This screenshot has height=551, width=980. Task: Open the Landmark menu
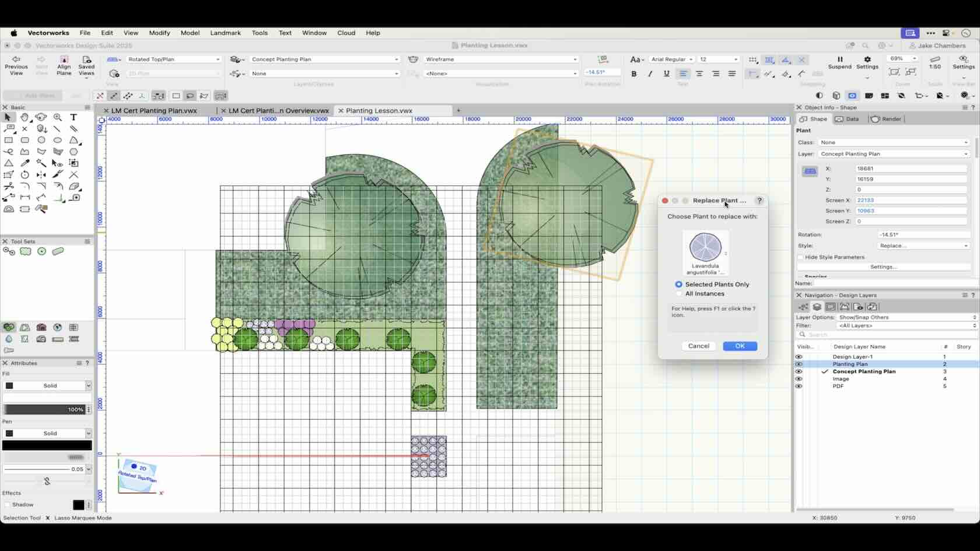225,33
